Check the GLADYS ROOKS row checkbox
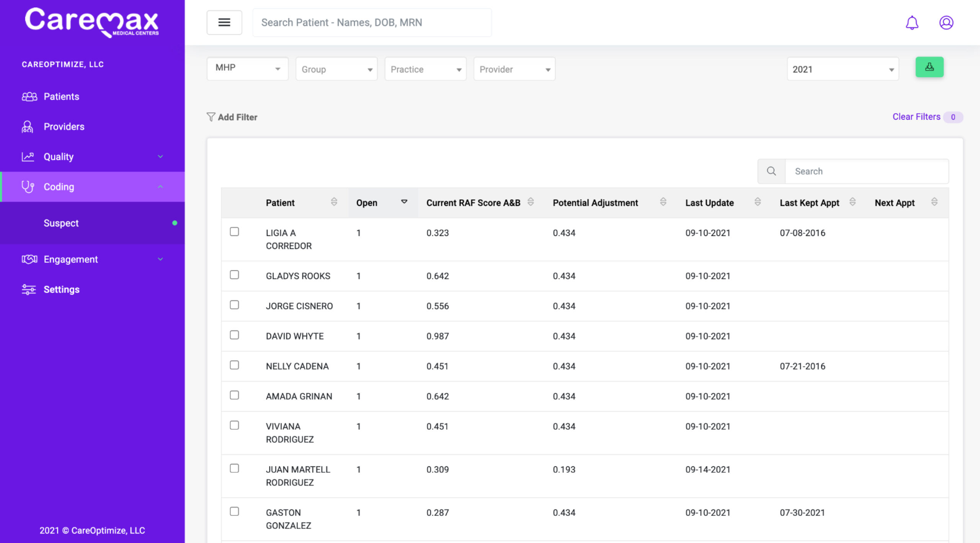980x543 pixels. click(234, 275)
